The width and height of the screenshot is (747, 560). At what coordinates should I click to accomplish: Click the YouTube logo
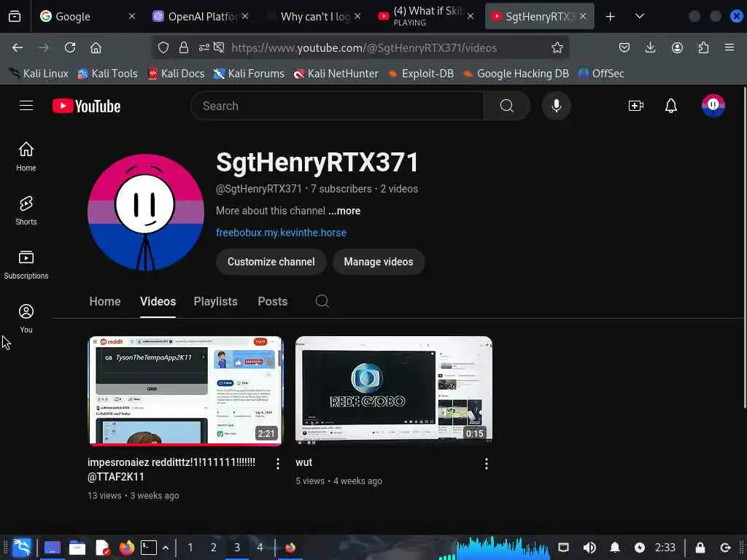click(86, 106)
